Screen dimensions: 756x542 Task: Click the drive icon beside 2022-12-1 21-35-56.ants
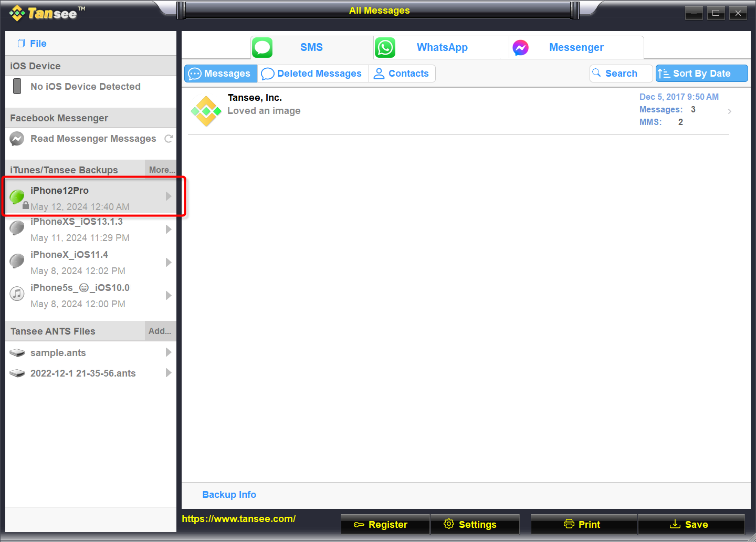pos(17,373)
